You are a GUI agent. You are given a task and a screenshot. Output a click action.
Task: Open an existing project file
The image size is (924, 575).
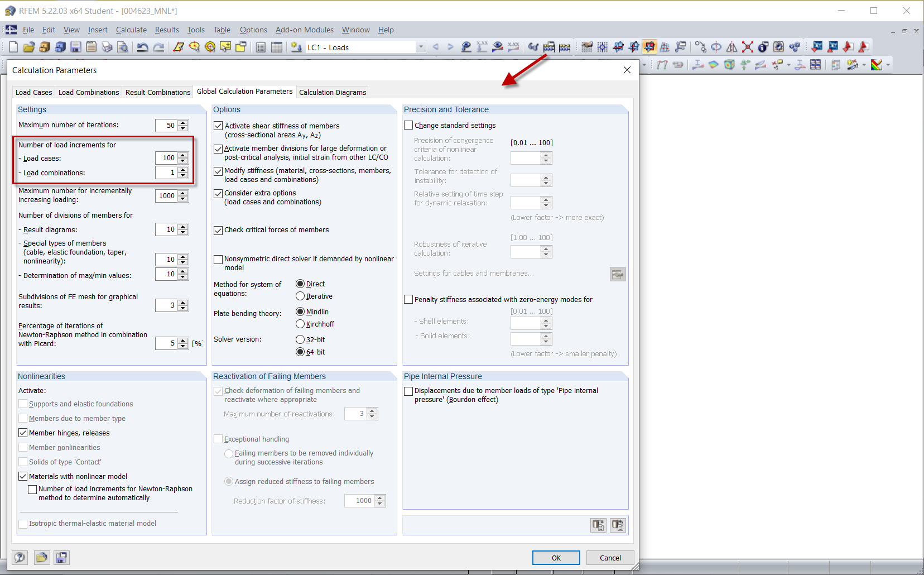click(x=28, y=47)
